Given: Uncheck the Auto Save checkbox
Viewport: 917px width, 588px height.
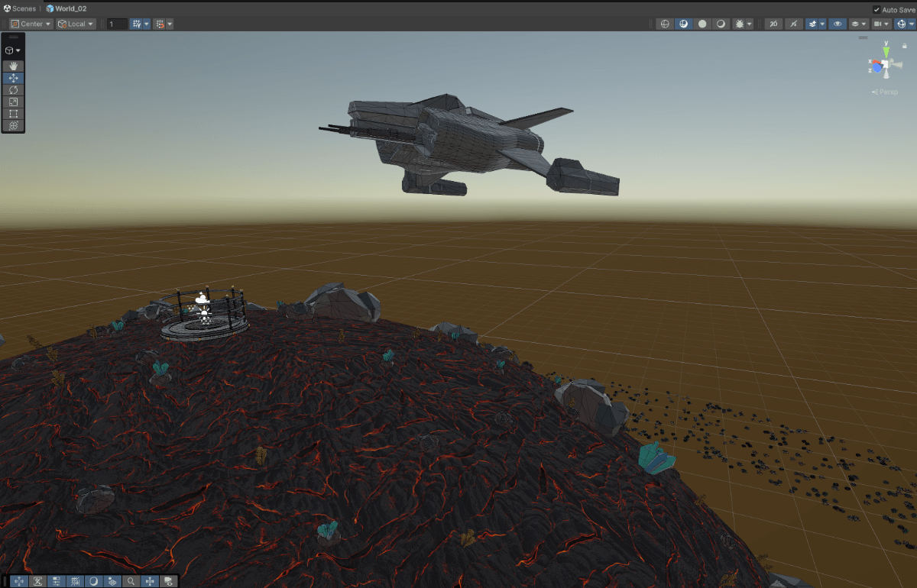Looking at the screenshot, I should (876, 9).
